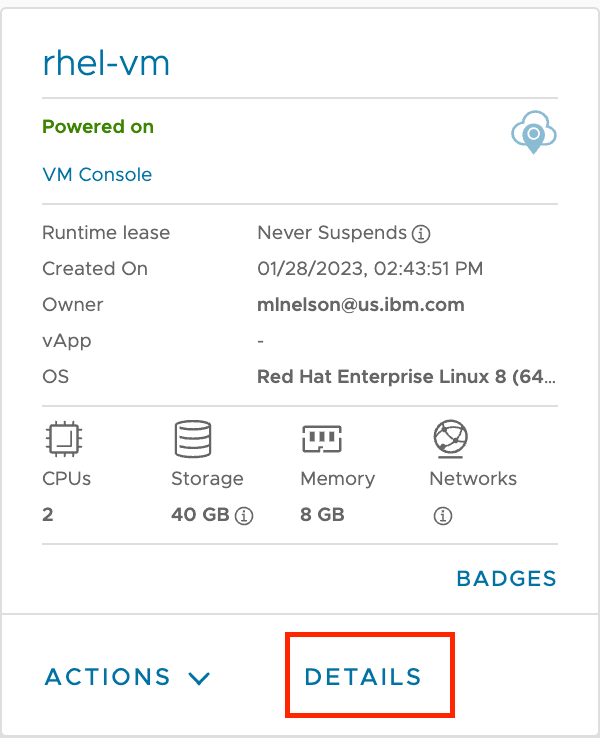The image size is (600, 738).
Task: Click the Networks globe icon
Action: [450, 438]
